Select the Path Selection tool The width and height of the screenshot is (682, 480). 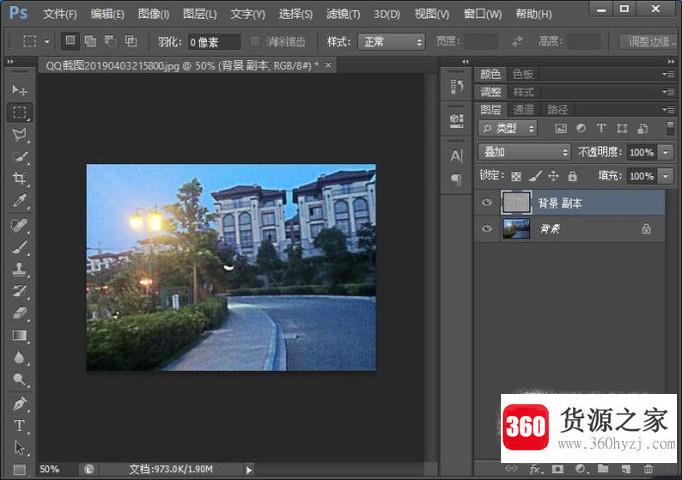pyautogui.click(x=19, y=448)
